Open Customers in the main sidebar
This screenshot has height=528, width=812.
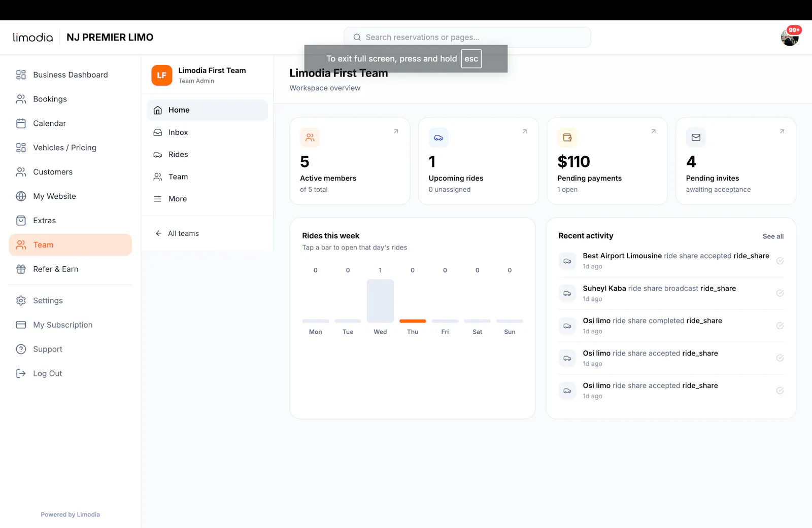[x=71, y=172]
